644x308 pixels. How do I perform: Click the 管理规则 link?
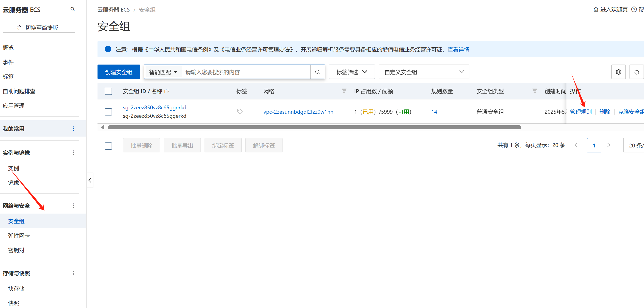[x=581, y=112]
